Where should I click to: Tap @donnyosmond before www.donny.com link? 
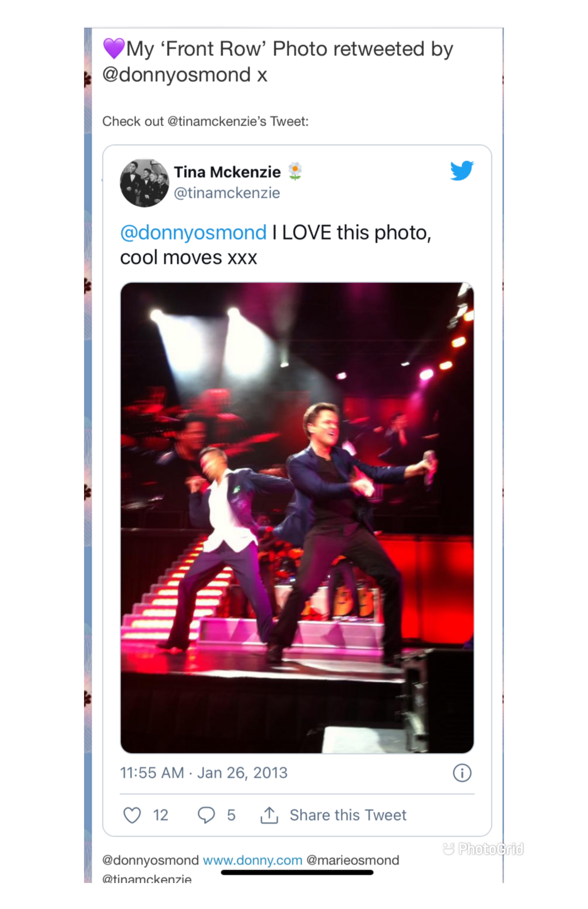(x=150, y=860)
